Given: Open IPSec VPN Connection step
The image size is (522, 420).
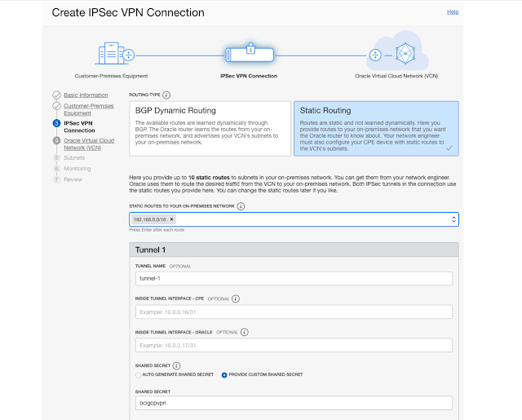Looking at the screenshot, I should click(x=79, y=126).
